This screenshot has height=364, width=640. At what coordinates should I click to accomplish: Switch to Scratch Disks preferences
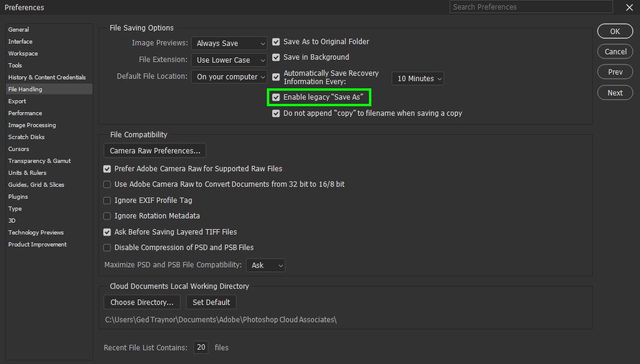[x=26, y=137]
